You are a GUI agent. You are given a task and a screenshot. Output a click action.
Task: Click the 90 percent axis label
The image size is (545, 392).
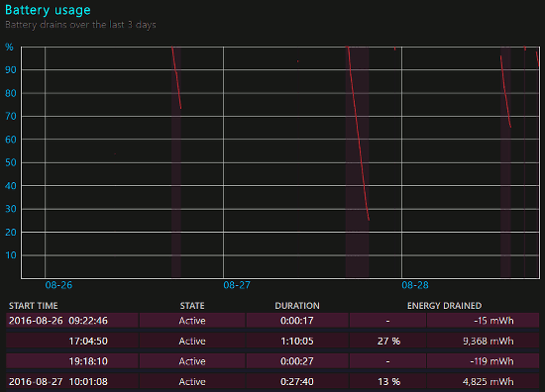[x=11, y=70]
